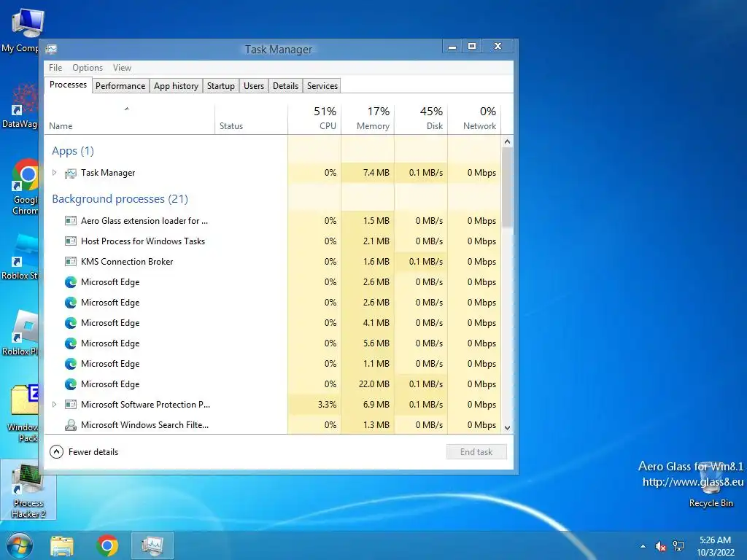Image resolution: width=747 pixels, height=560 pixels.
Task: Switch to the App history tab
Action: click(x=176, y=86)
